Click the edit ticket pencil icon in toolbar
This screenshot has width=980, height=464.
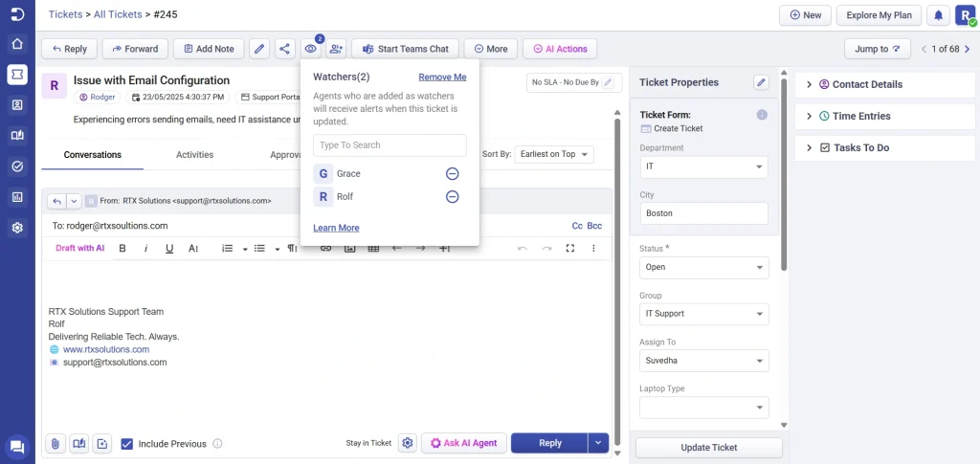[x=259, y=49]
